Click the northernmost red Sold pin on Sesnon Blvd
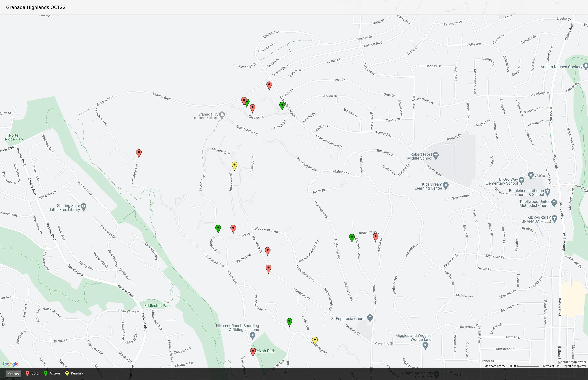The image size is (588, 380). (269, 85)
